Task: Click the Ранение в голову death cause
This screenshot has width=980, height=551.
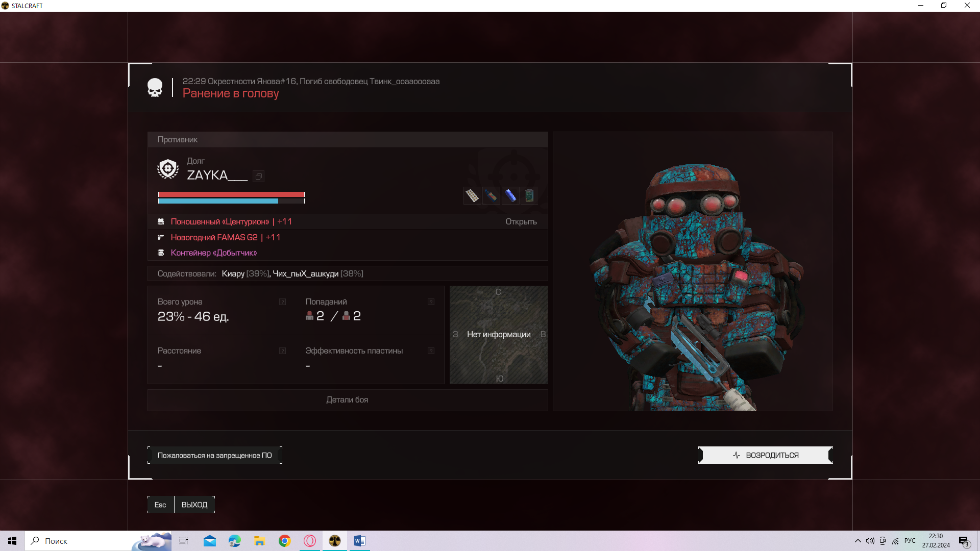Action: click(x=231, y=93)
